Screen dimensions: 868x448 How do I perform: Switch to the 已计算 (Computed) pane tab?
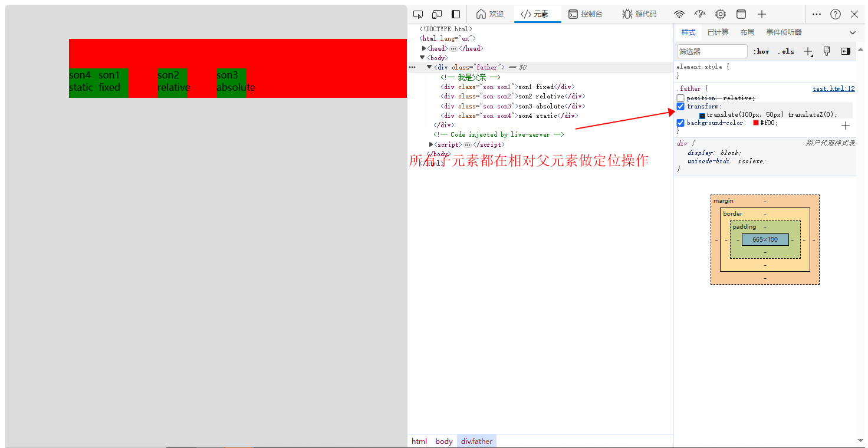pyautogui.click(x=718, y=32)
